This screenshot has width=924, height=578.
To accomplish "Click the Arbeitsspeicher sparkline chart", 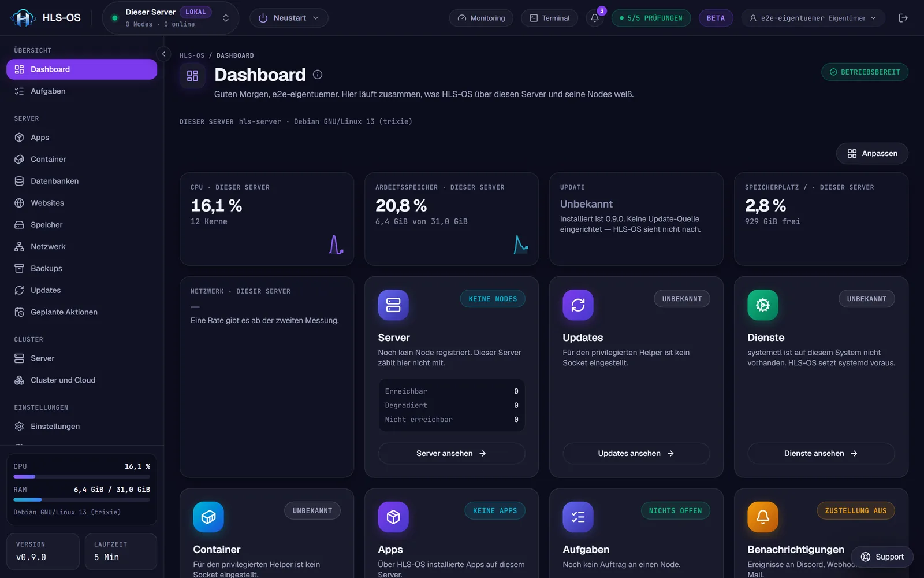I will click(x=521, y=244).
